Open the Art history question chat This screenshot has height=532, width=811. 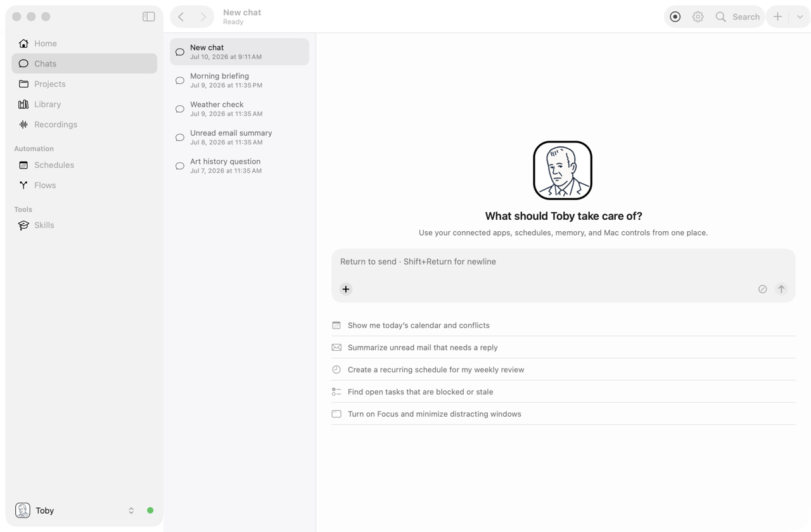click(239, 166)
